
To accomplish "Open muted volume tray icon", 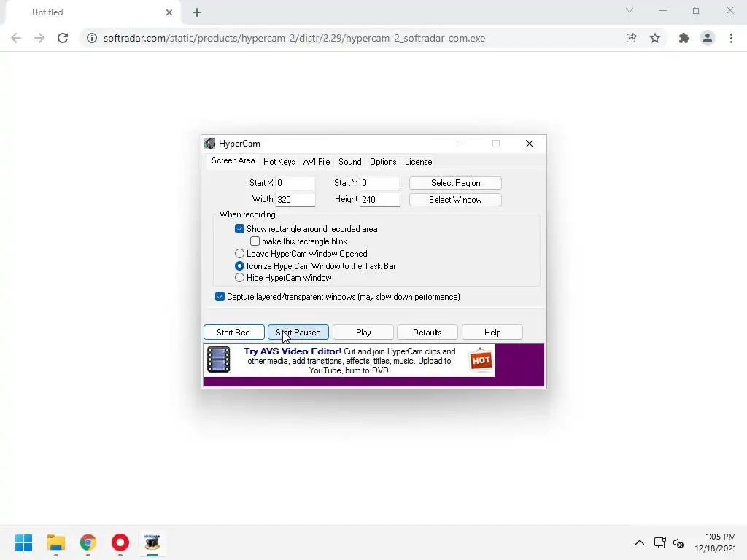I will (x=678, y=542).
